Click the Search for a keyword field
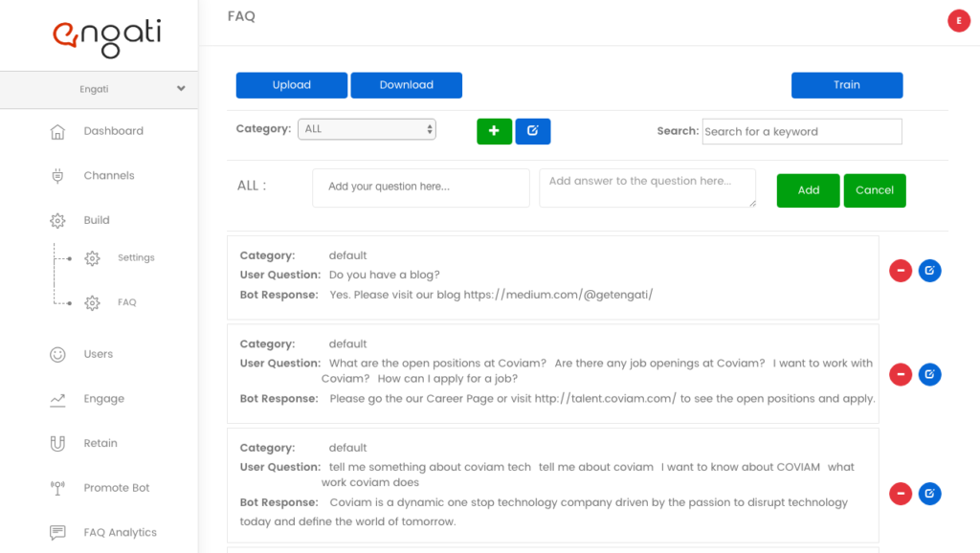 (802, 132)
